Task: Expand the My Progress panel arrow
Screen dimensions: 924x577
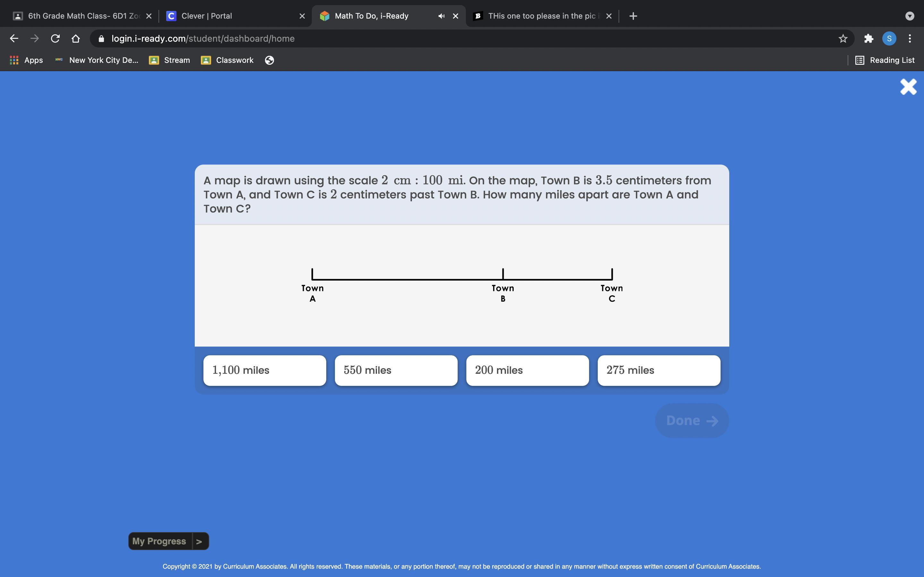Action: click(x=199, y=541)
